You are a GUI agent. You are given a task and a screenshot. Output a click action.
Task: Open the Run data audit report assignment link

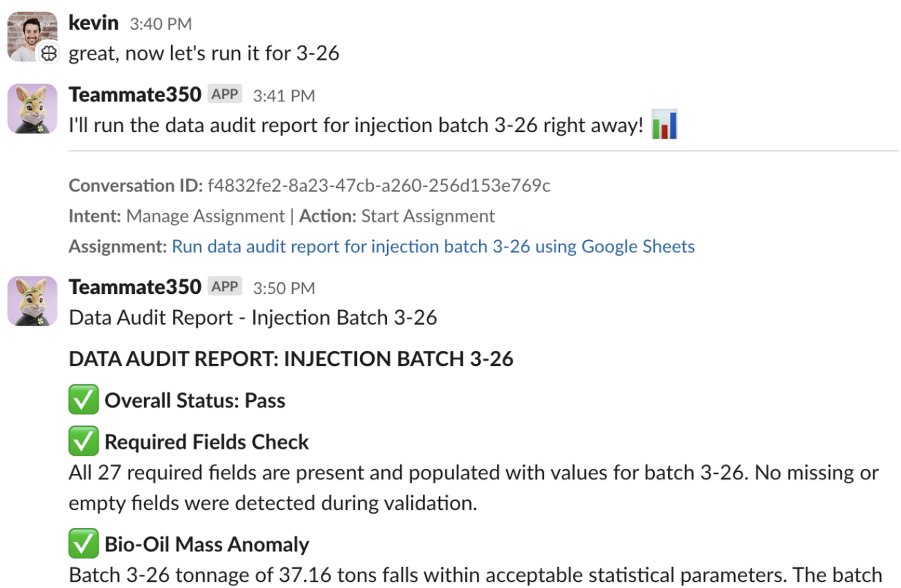(x=433, y=246)
